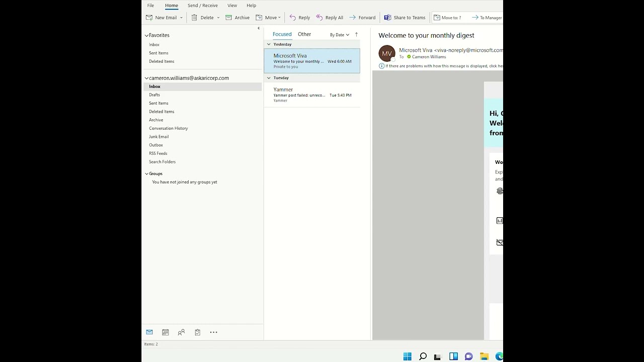The image size is (644, 362).
Task: Click the MV sender avatar
Action: (x=387, y=53)
